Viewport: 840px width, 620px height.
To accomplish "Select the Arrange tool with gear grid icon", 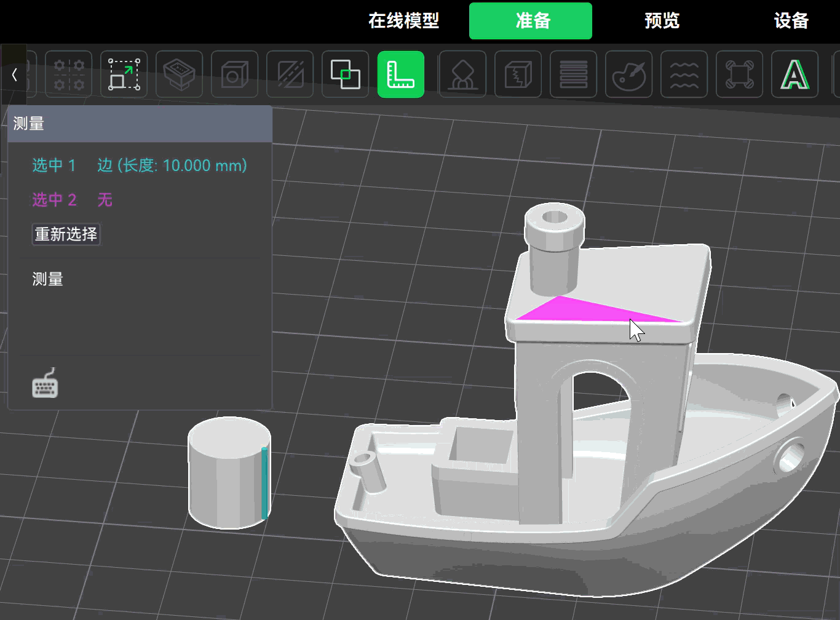I will tap(69, 75).
